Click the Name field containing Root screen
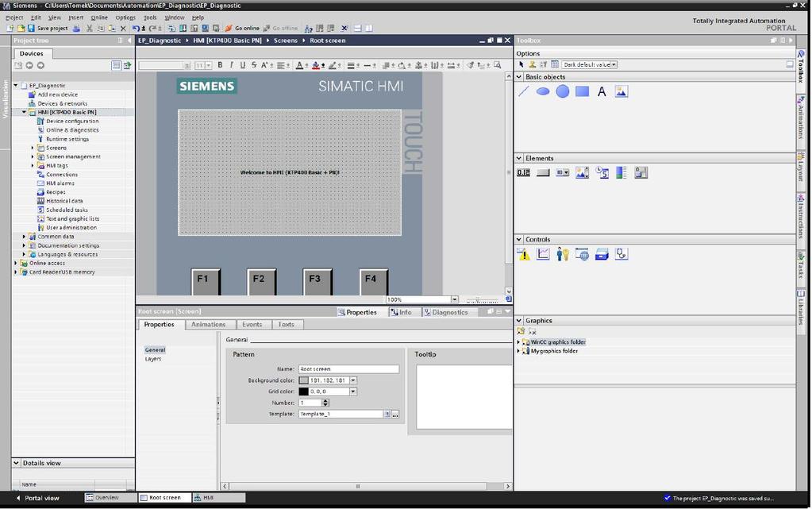This screenshot has width=812, height=509. coord(348,369)
